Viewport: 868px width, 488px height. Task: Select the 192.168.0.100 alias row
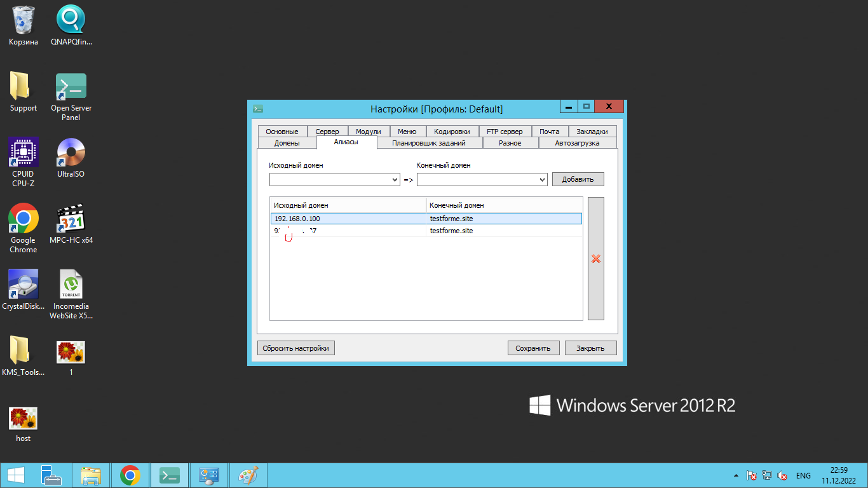[348, 219]
